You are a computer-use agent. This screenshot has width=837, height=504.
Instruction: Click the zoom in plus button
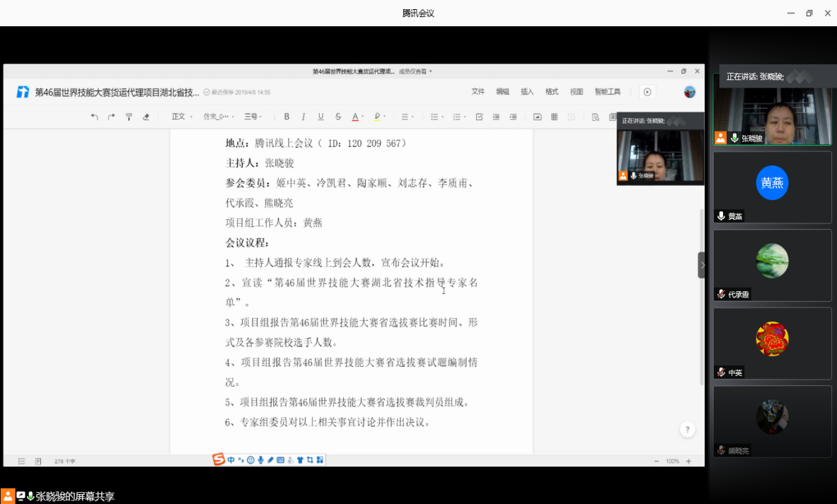tap(688, 461)
